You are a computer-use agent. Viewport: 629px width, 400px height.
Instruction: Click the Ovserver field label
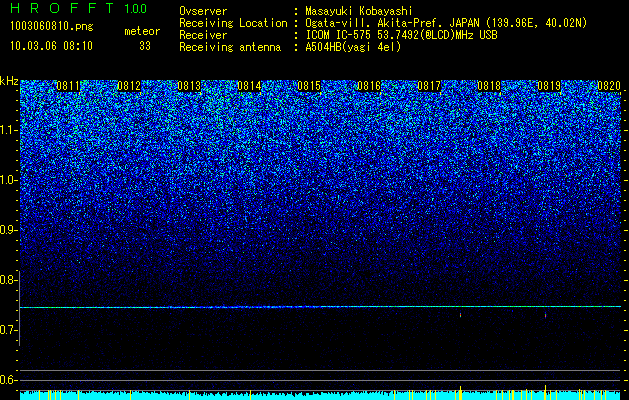click(x=203, y=12)
